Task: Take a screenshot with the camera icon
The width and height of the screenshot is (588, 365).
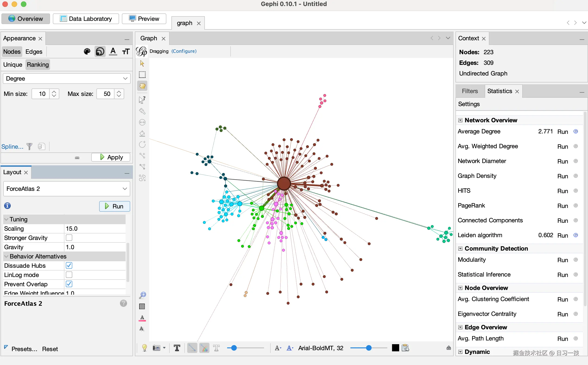Action: (156, 348)
